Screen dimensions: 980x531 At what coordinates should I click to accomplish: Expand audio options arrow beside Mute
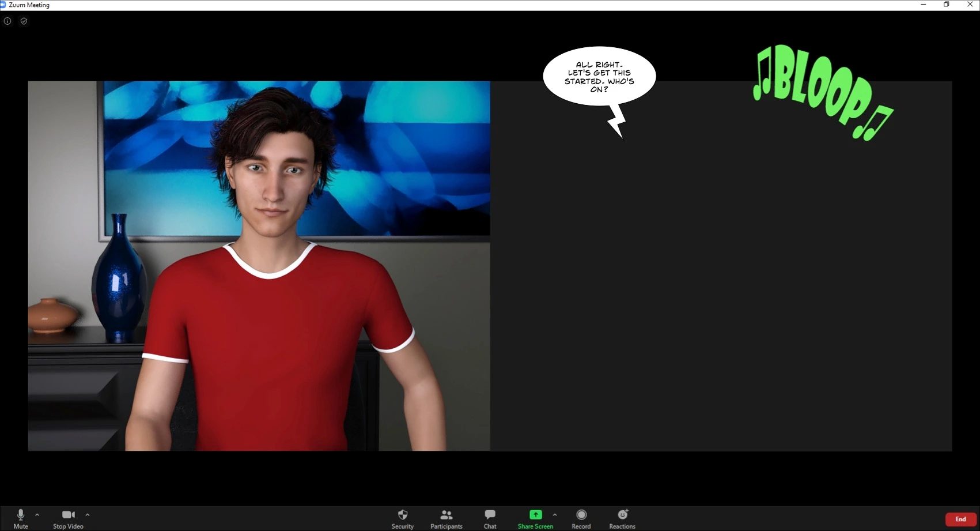click(37, 515)
